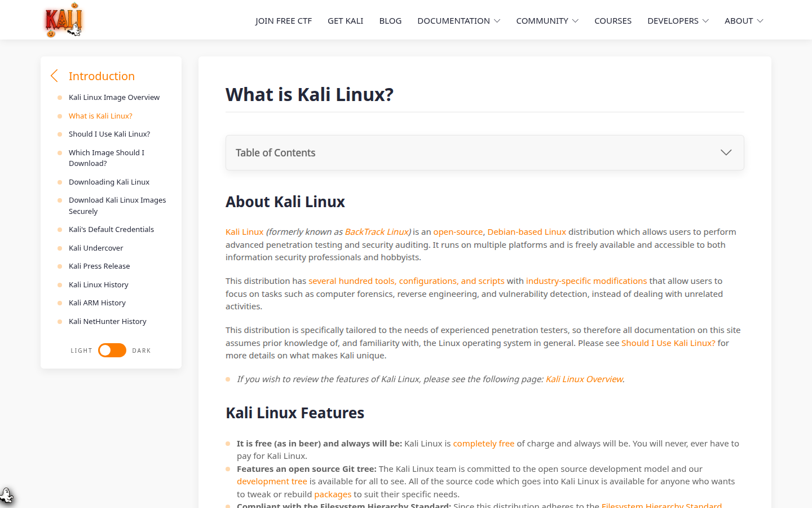
Task: Open the Kali Linux Overview link
Action: 584,379
